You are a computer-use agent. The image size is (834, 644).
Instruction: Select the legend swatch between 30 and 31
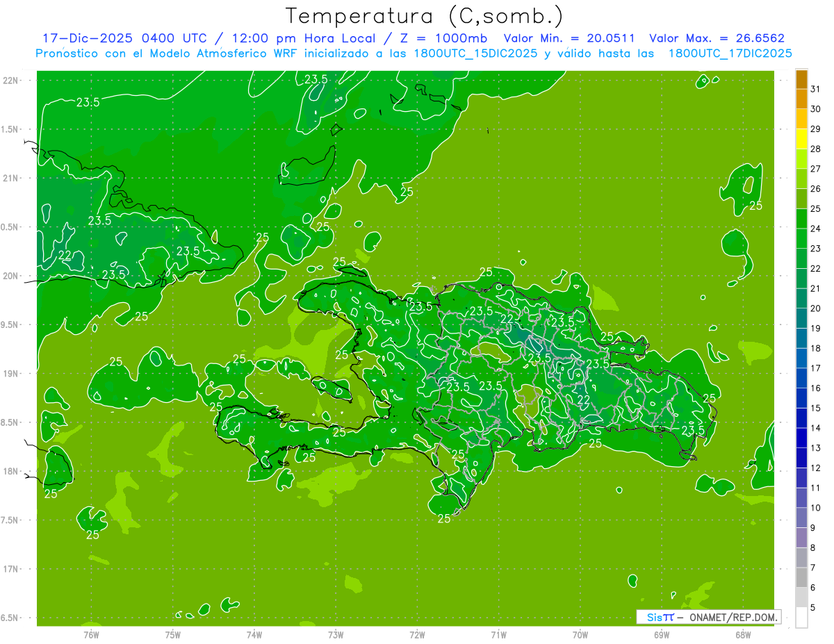[801, 99]
